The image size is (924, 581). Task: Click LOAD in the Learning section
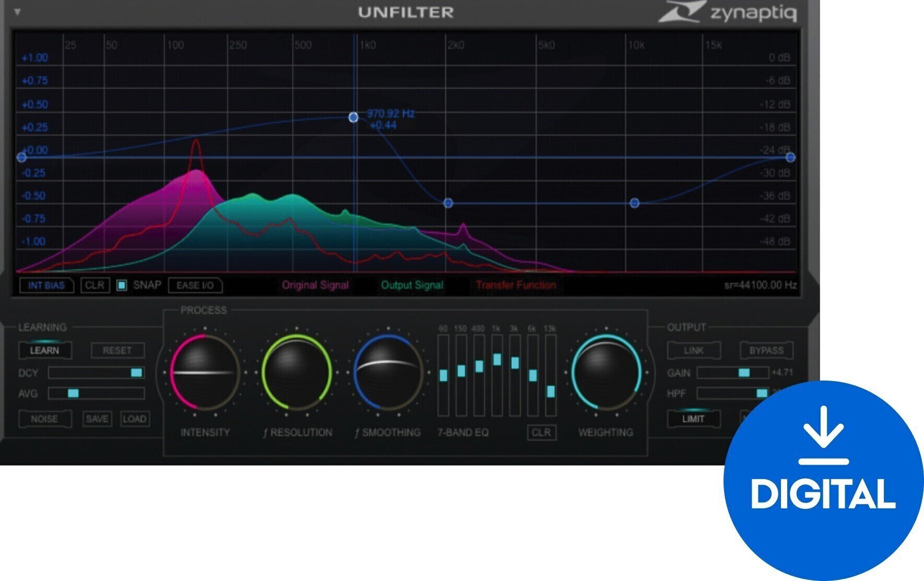click(134, 419)
